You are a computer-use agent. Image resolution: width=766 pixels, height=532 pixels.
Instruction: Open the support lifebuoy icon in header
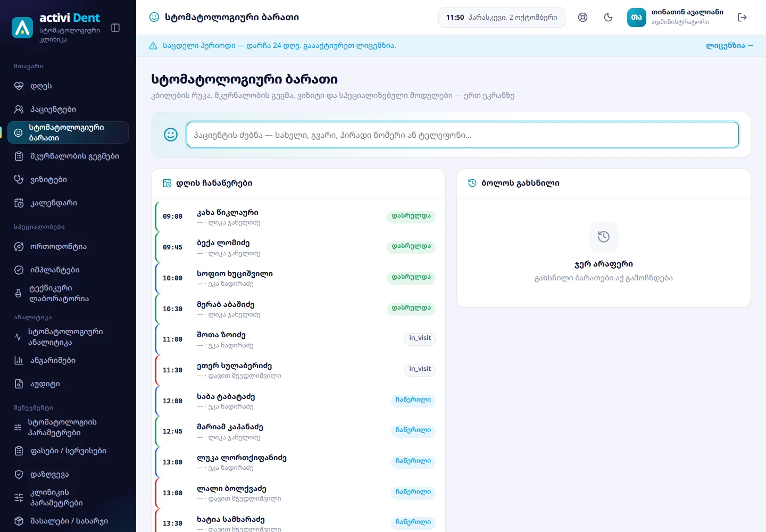(583, 18)
